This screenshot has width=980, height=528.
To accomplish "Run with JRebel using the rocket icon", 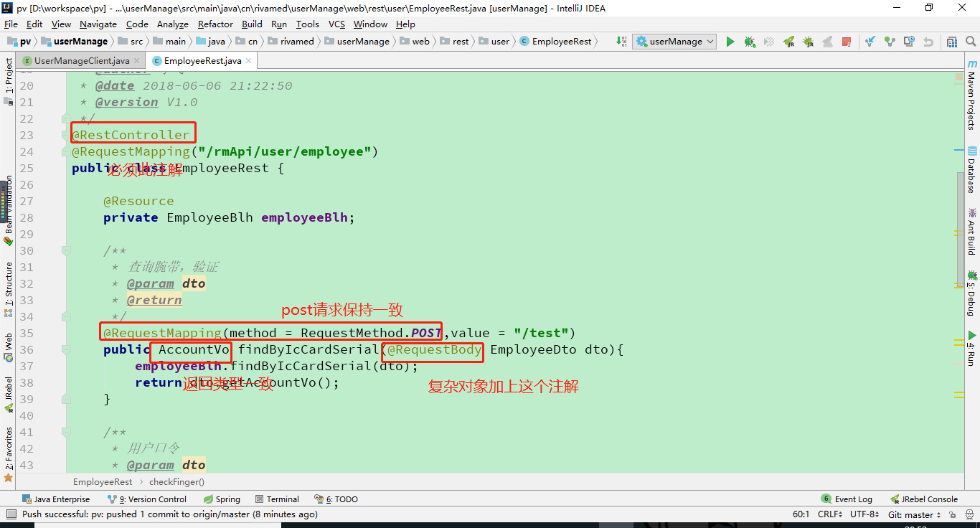I will [789, 42].
